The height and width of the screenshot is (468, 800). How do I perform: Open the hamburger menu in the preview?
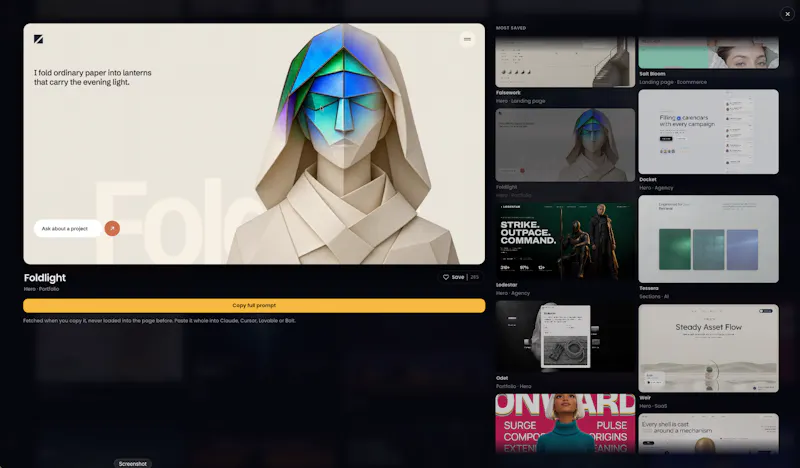[x=467, y=39]
